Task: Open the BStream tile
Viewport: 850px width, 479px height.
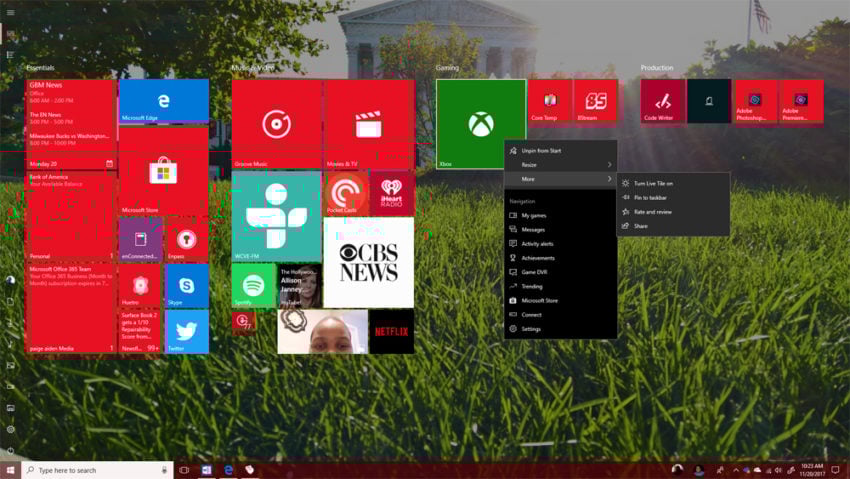Action: click(596, 101)
